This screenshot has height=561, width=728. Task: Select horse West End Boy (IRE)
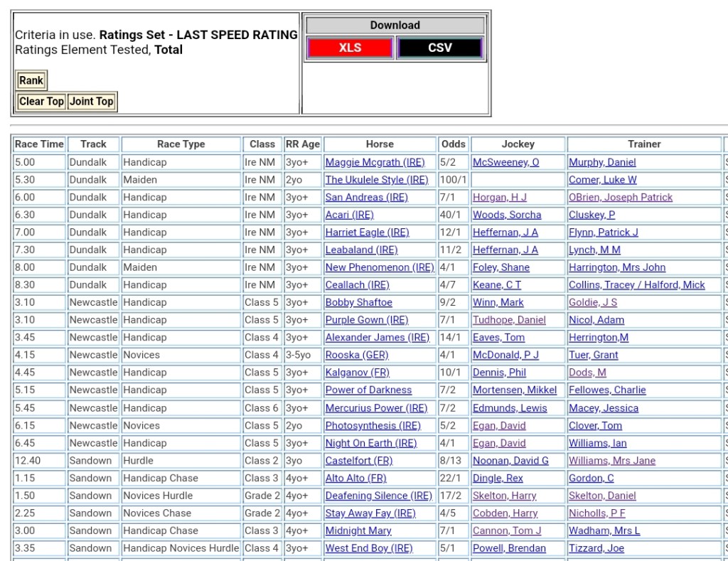coord(368,548)
